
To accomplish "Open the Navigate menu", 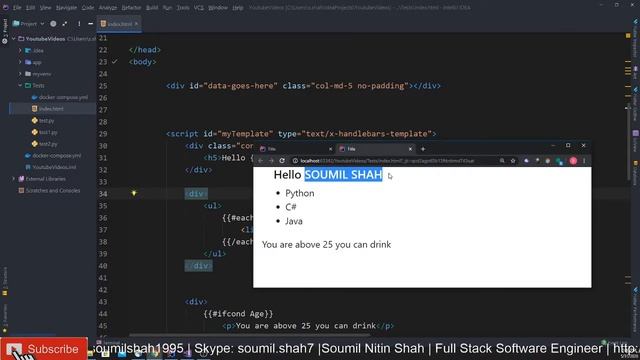I will [66, 7].
